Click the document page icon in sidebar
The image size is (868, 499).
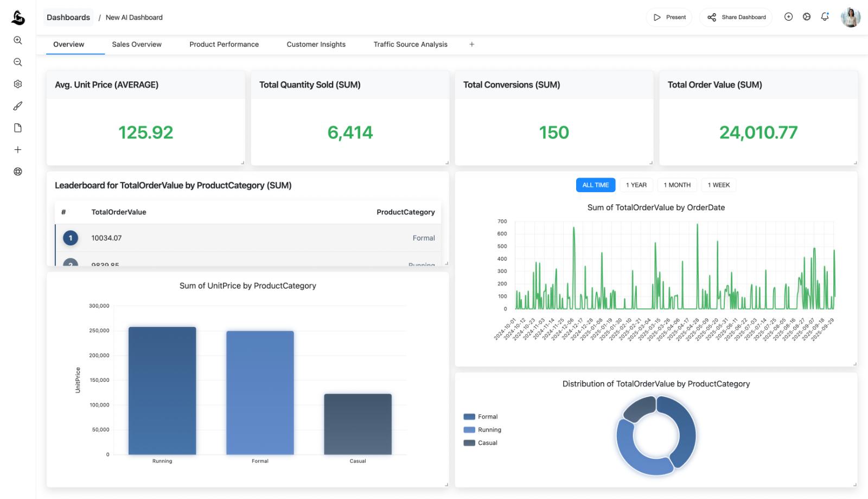coord(18,128)
